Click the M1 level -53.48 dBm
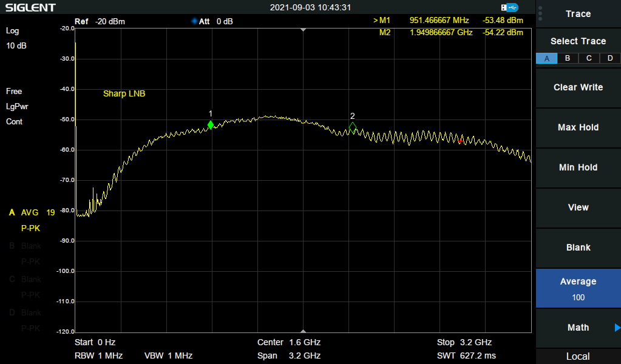This screenshot has width=621, height=364. point(503,20)
